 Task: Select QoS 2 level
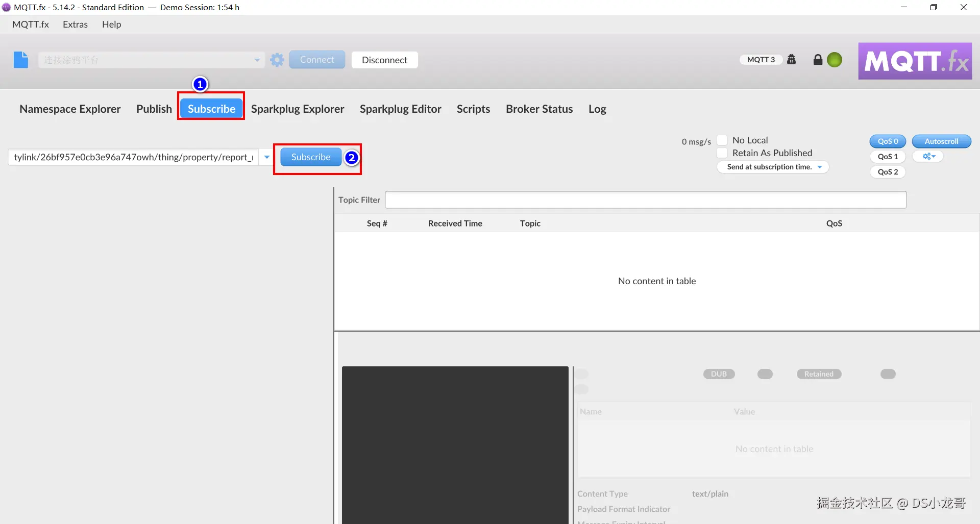tap(888, 172)
